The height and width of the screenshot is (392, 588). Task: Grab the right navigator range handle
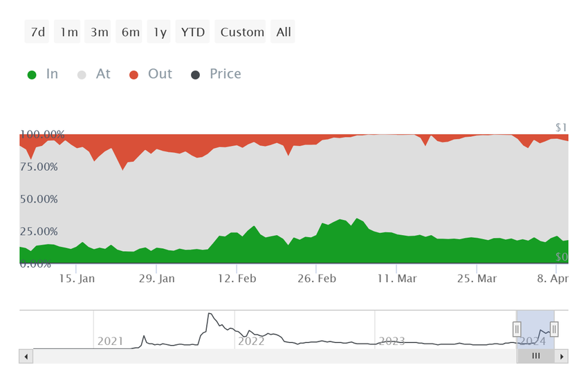(554, 329)
